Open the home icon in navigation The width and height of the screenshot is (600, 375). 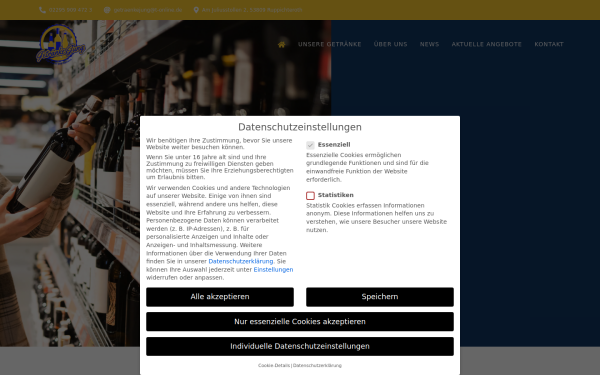tap(282, 45)
